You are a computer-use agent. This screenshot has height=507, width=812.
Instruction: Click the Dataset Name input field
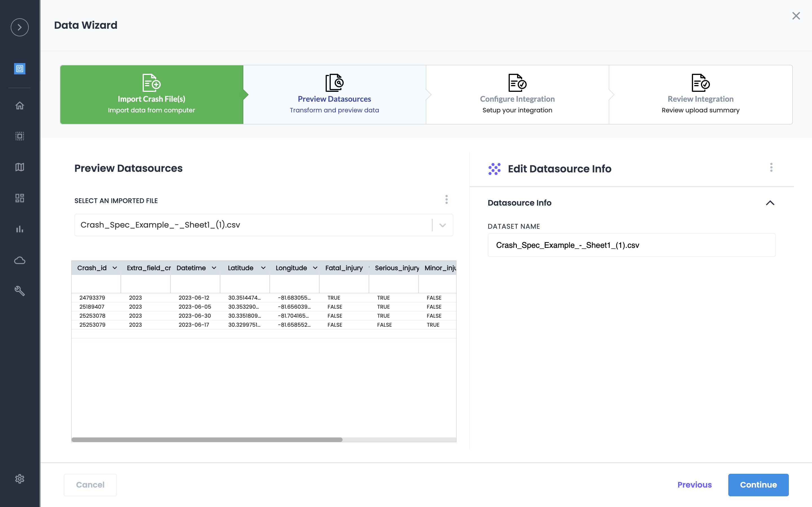pos(631,245)
